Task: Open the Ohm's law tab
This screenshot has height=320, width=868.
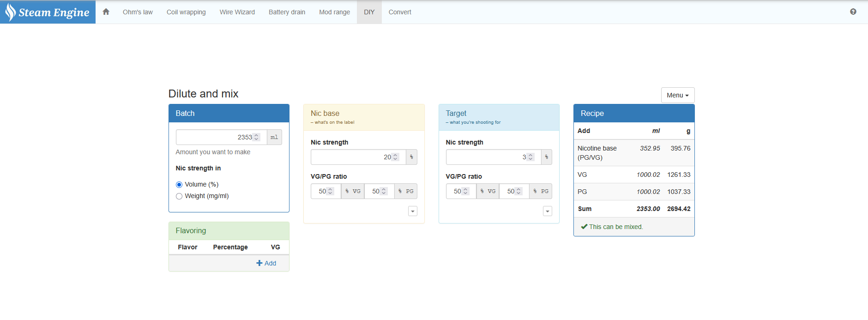Action: (138, 12)
